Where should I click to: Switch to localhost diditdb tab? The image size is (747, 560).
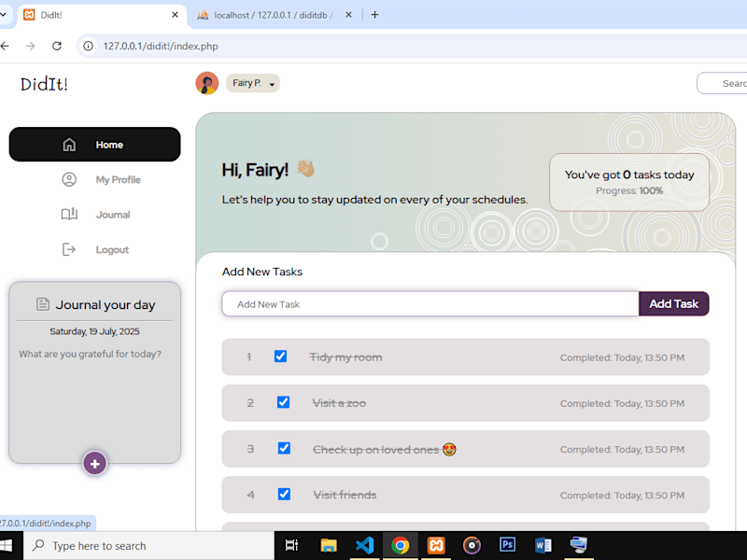[x=274, y=15]
